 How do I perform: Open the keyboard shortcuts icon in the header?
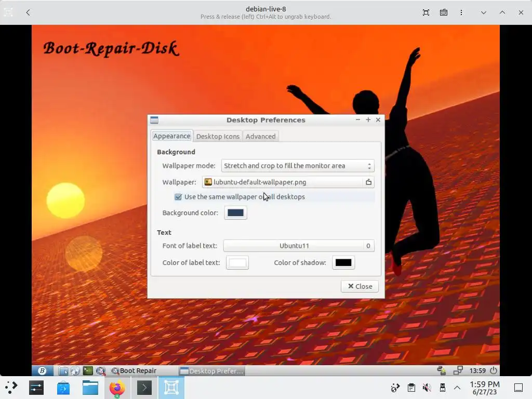pos(444,12)
